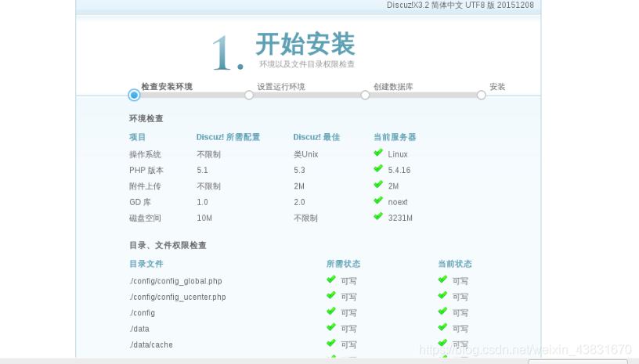The width and height of the screenshot is (639, 364).
Task: Click 所需状态 check icon for ./data/cache row
Action: click(331, 343)
